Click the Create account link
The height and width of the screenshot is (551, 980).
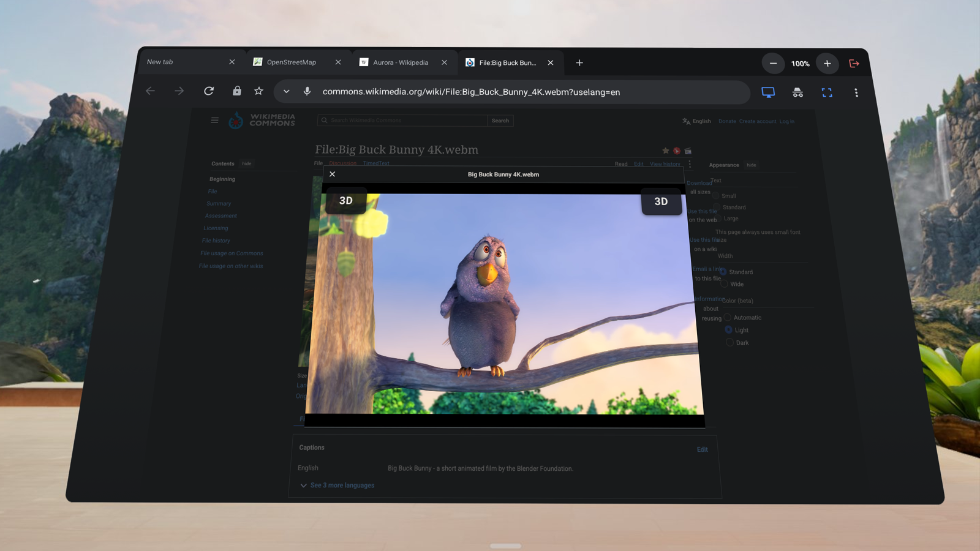(758, 121)
